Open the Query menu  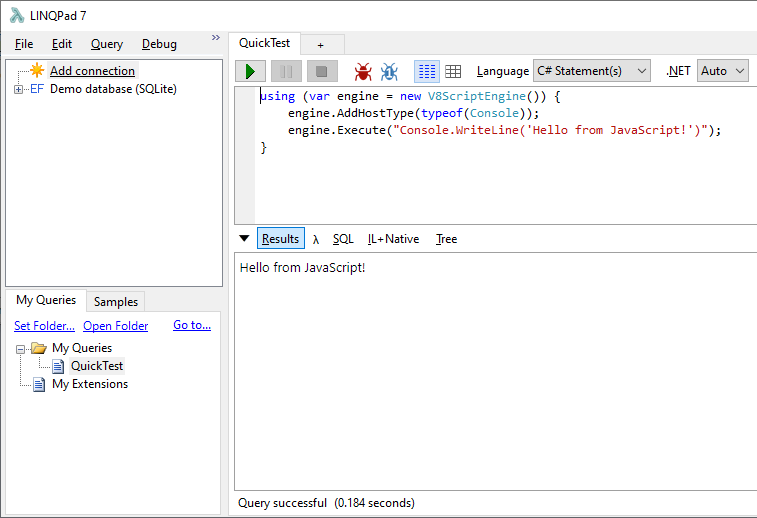click(x=107, y=44)
